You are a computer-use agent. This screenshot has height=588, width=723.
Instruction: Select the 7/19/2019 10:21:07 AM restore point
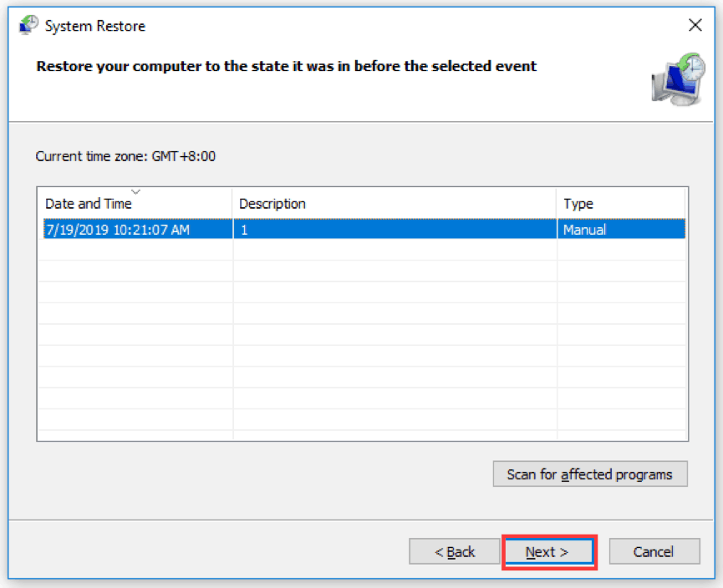117,229
